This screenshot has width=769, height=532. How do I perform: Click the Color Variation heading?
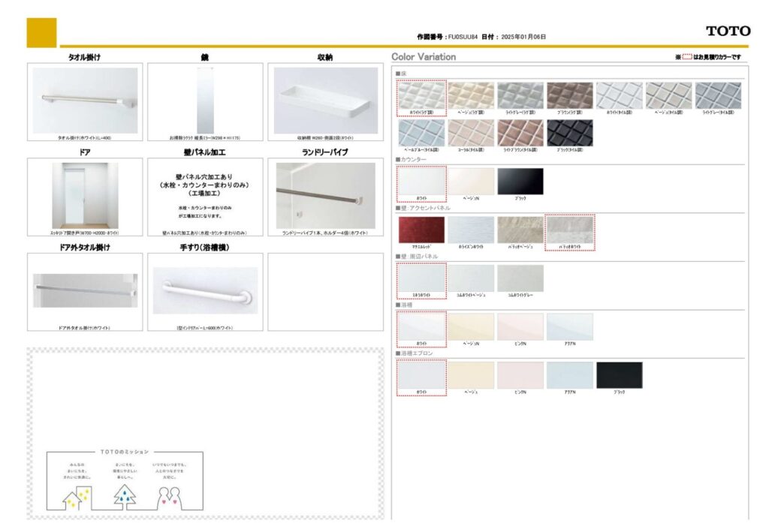click(424, 57)
